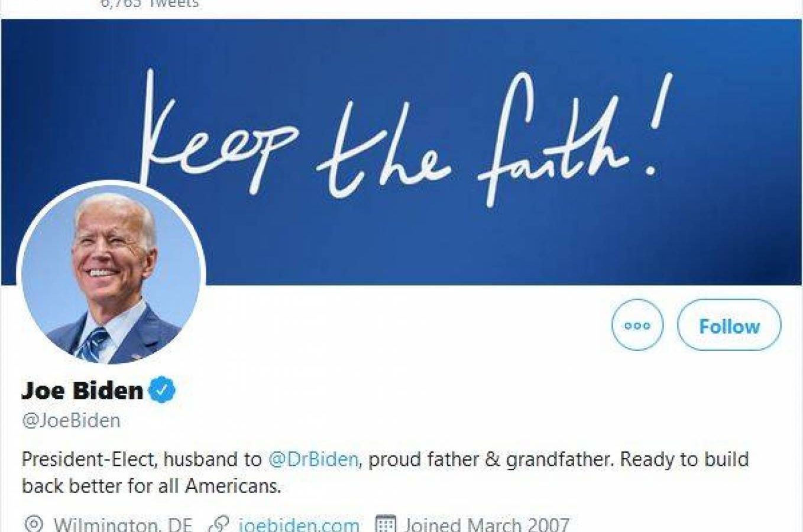The width and height of the screenshot is (803, 532).
Task: Click the "Keep the faith!" handwritten banner text
Action: point(402,142)
